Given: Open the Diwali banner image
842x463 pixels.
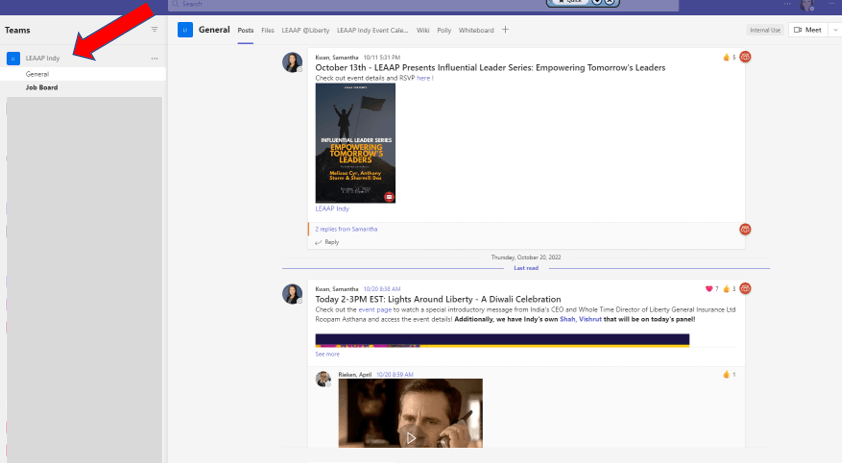Looking at the screenshot, I should (x=502, y=341).
